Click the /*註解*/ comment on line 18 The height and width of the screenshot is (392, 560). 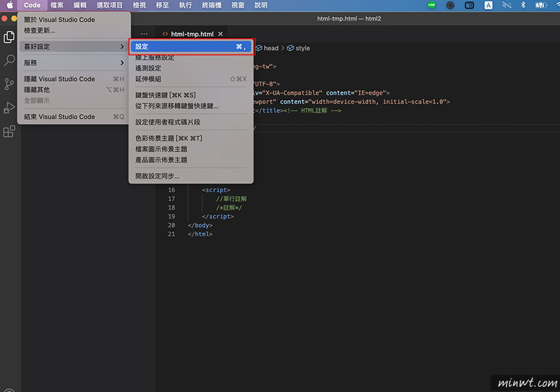pyautogui.click(x=229, y=208)
